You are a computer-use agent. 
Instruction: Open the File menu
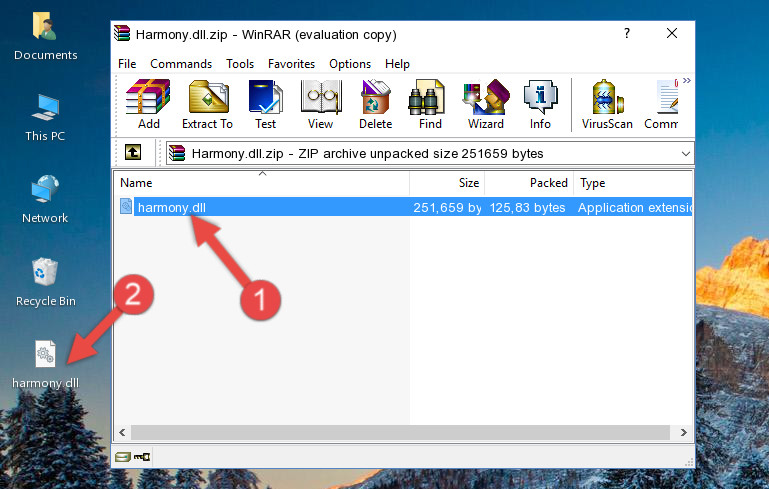(127, 64)
